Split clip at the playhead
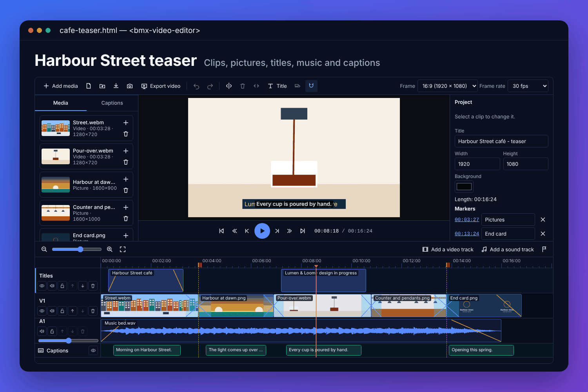 click(x=229, y=86)
